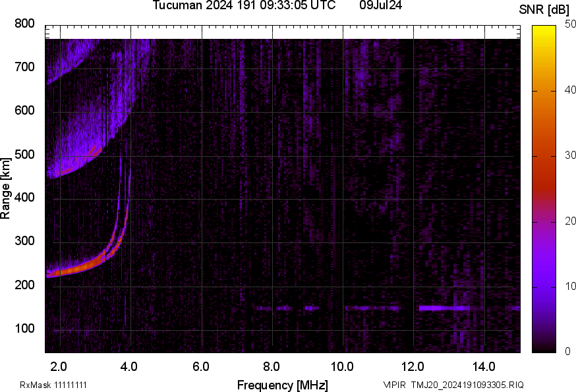Click the 'RxMask 11111111' text

[53, 385]
